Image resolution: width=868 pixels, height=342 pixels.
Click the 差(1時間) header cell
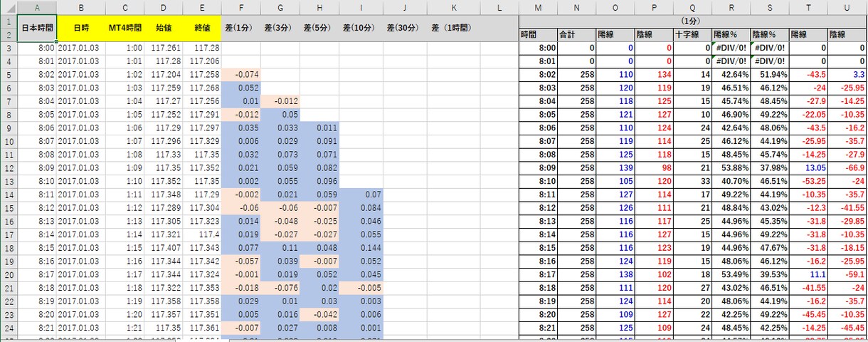(453, 28)
